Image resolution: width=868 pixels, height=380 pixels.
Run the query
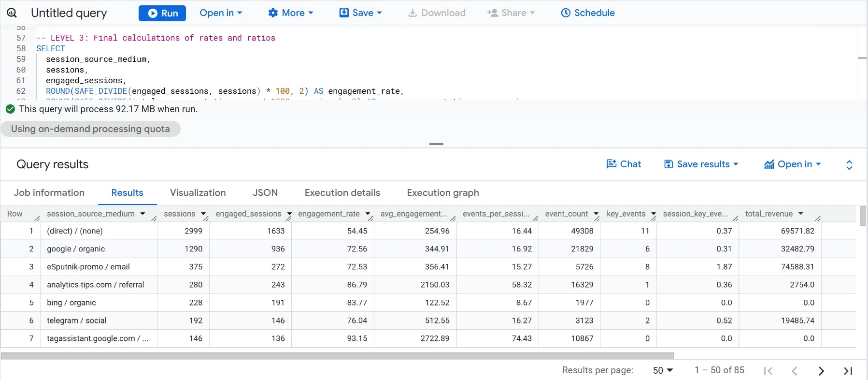pyautogui.click(x=162, y=13)
